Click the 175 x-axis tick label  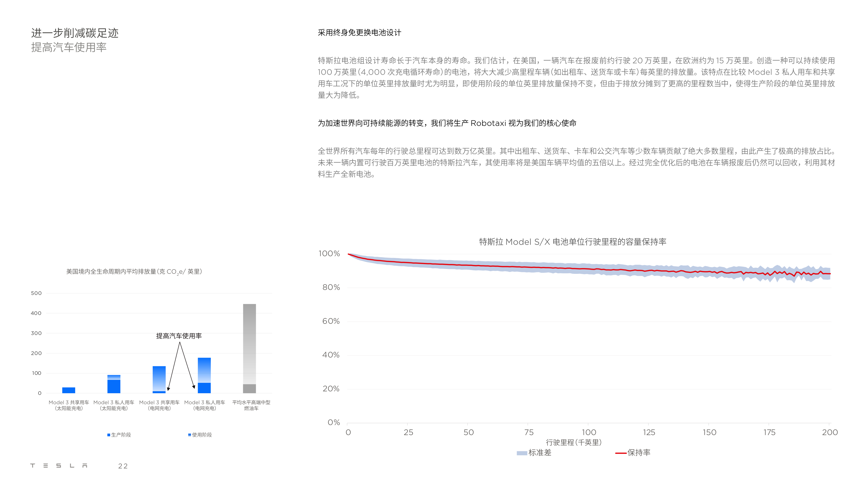point(769,433)
